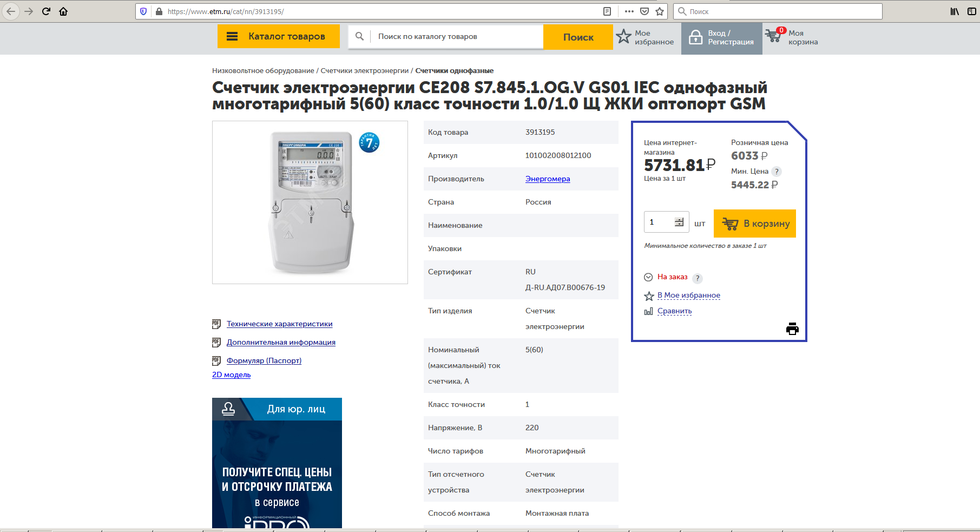Click the browser Home icon
Screen dimensions: 980x532
63,11
